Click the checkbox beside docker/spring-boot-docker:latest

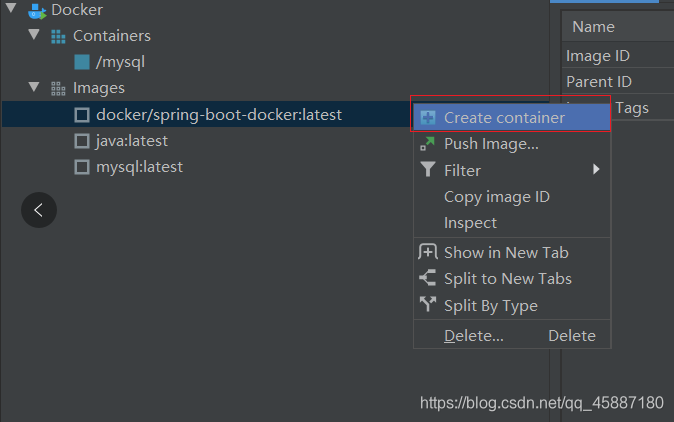(x=82, y=115)
